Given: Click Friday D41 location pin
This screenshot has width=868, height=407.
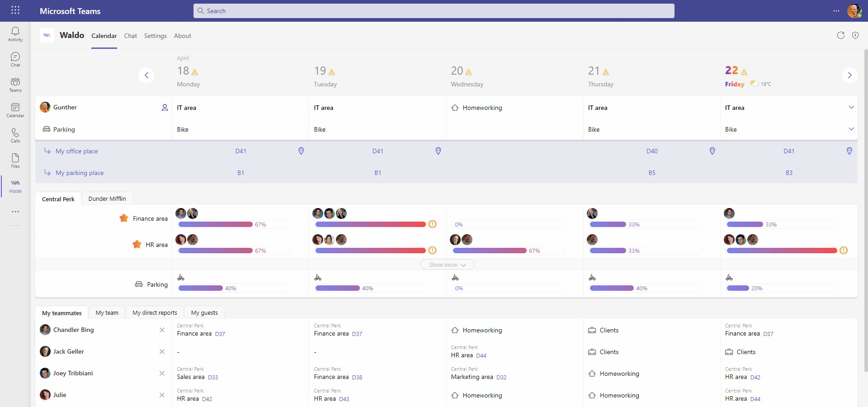Looking at the screenshot, I should coord(849,151).
